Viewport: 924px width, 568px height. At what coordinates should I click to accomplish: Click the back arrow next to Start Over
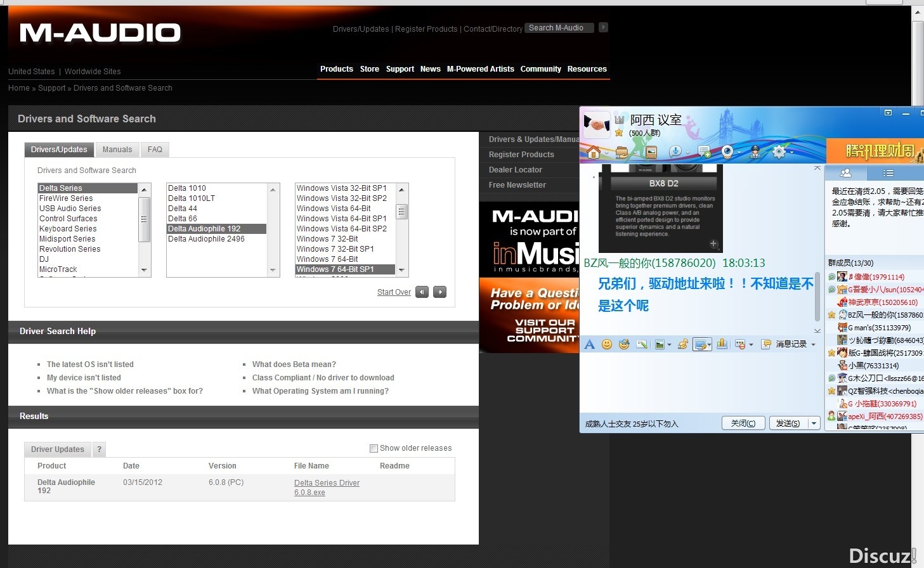[x=422, y=292]
